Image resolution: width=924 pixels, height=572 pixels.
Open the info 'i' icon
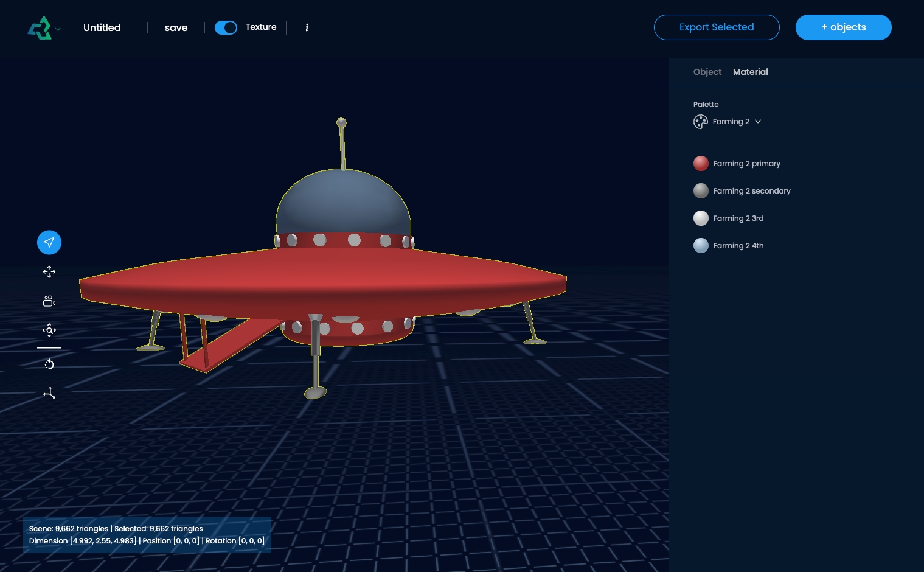click(307, 27)
